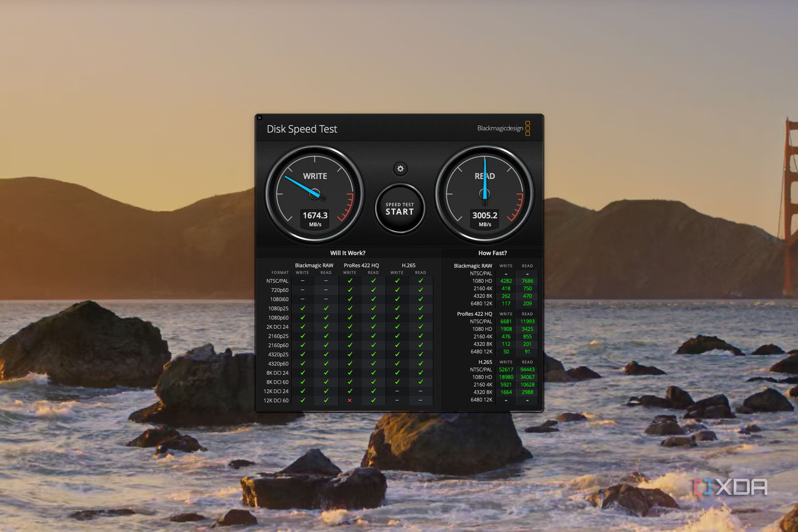Viewport: 798px width, 532px height.
Task: Click the 12K DCI 60 ProRes 422 HQ read checkmark
Action: (x=373, y=400)
